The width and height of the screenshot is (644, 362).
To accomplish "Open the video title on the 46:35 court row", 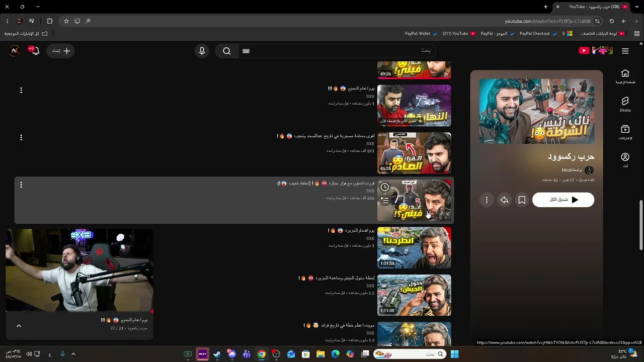I will (x=326, y=136).
